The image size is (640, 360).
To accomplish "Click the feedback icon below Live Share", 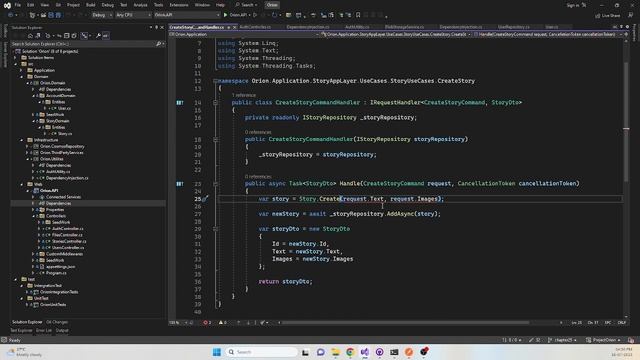I will 631,15.
